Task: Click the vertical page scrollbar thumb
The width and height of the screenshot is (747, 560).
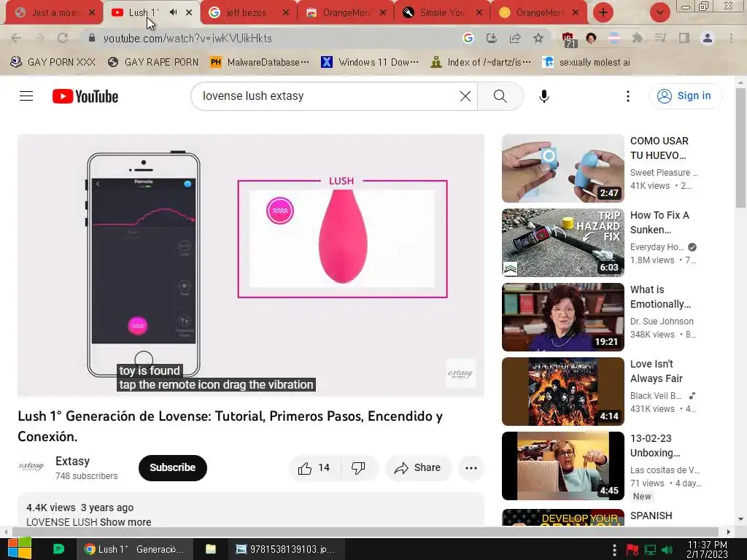Action: tap(740, 147)
